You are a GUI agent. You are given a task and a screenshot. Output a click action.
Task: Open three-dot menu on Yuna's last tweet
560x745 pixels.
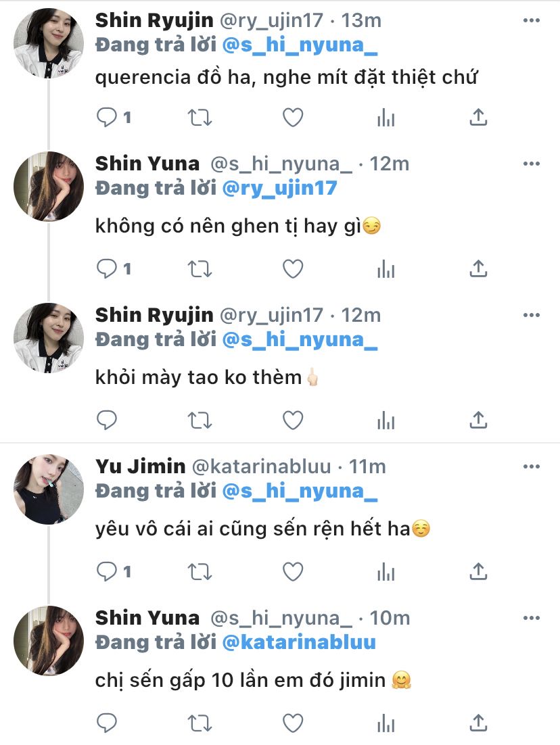532,619
